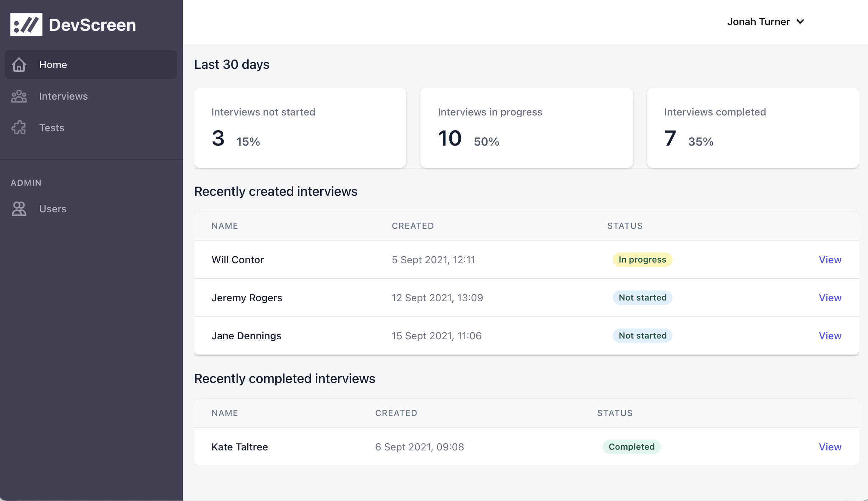Click the Interviews in progress card

pyautogui.click(x=526, y=128)
